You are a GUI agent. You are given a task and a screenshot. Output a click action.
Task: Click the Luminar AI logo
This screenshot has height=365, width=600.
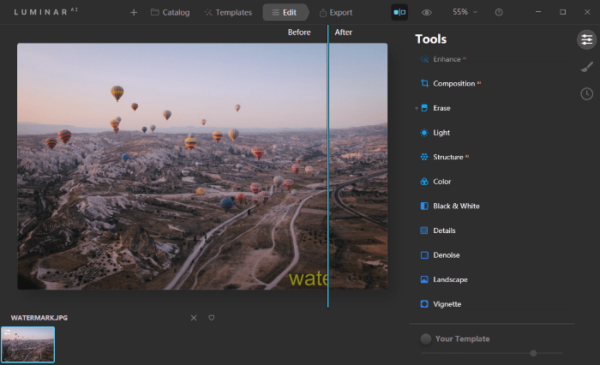(x=46, y=12)
